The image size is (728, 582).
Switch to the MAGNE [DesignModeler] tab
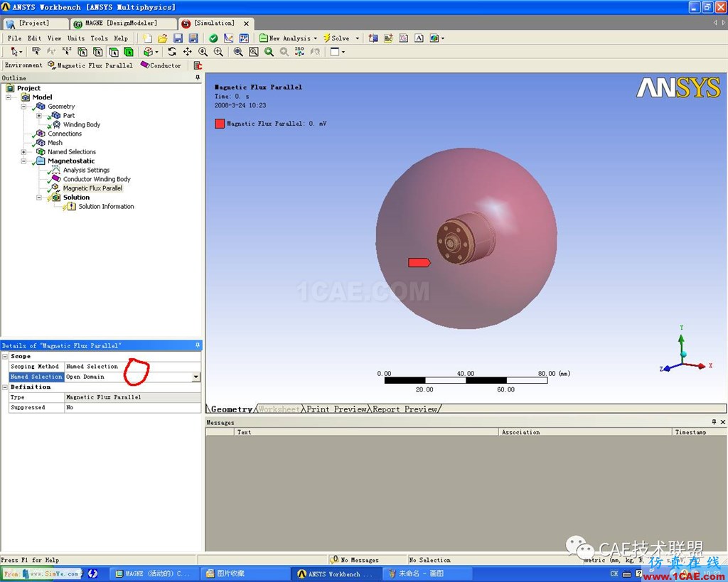point(123,23)
